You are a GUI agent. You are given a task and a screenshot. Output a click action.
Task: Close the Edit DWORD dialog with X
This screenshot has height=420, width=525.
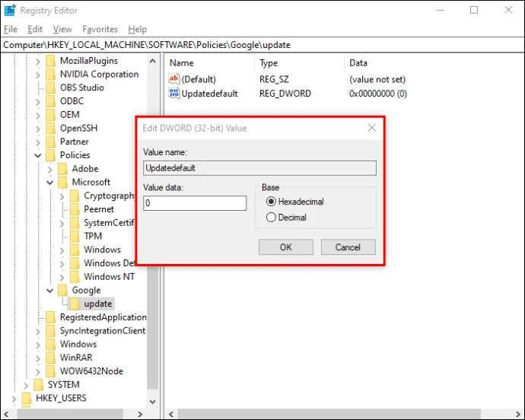[371, 128]
